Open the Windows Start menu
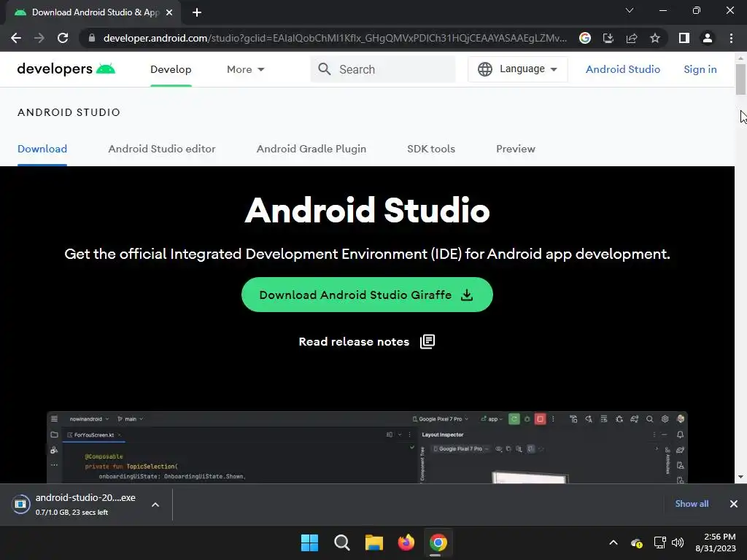 309,542
